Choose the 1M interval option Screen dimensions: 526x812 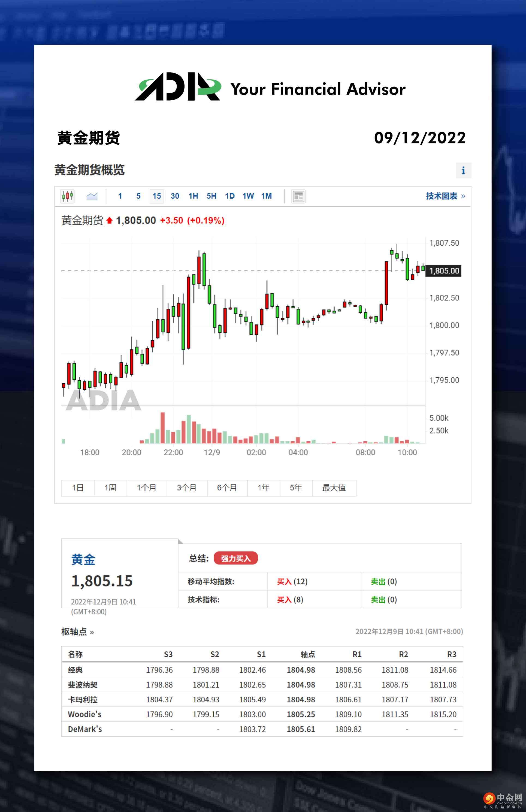266,196
